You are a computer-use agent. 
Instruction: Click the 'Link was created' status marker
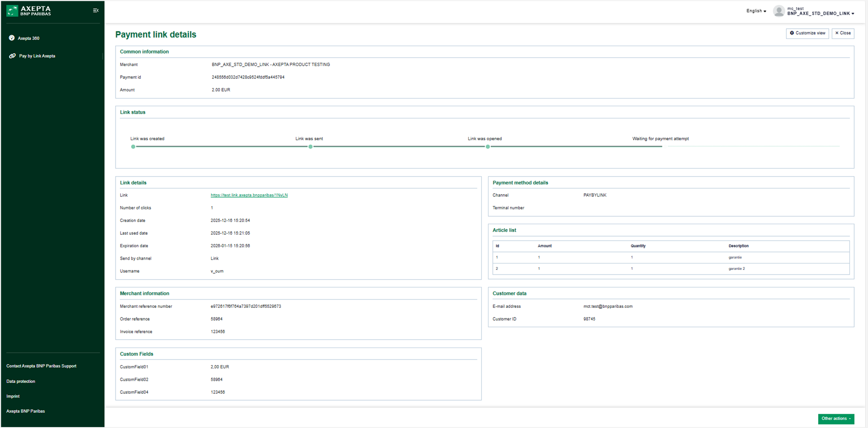click(x=133, y=147)
